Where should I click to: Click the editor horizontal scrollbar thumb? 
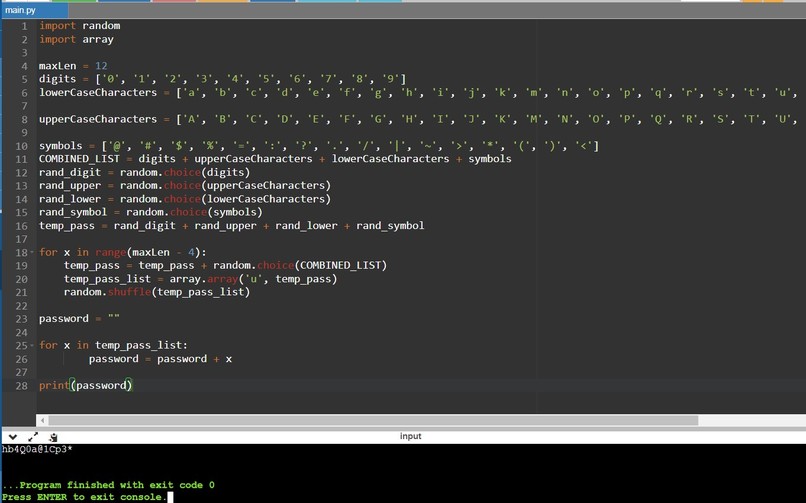point(373,420)
